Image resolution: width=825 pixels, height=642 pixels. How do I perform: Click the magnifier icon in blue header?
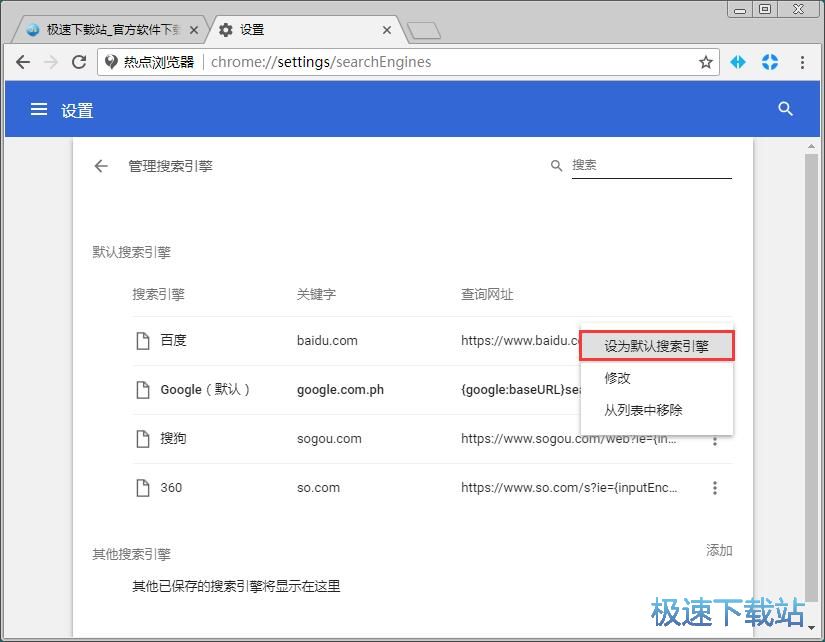click(785, 109)
